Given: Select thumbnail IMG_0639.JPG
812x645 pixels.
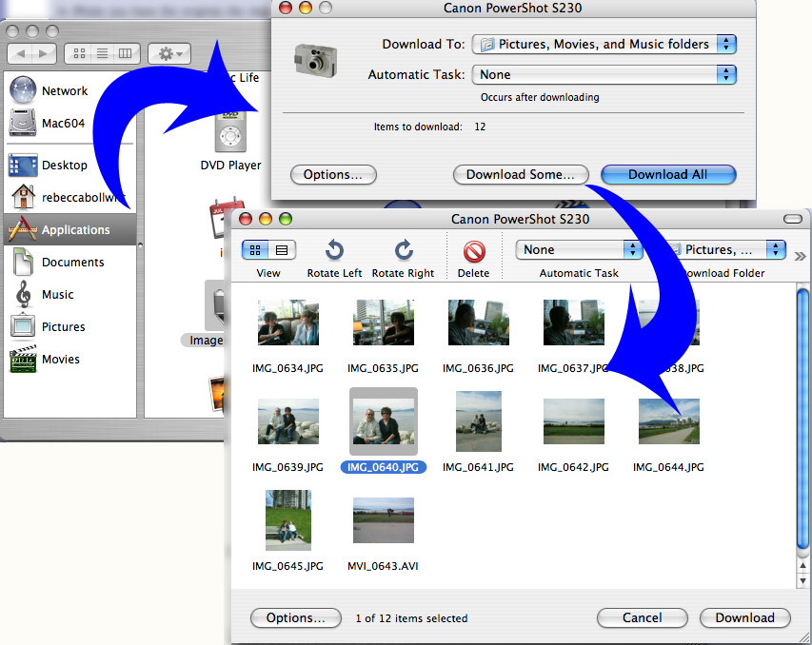Looking at the screenshot, I should (287, 421).
